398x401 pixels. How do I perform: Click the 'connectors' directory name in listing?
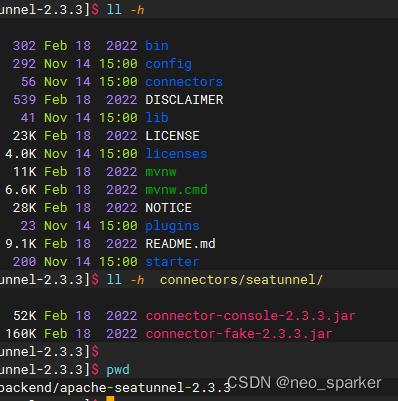184,82
